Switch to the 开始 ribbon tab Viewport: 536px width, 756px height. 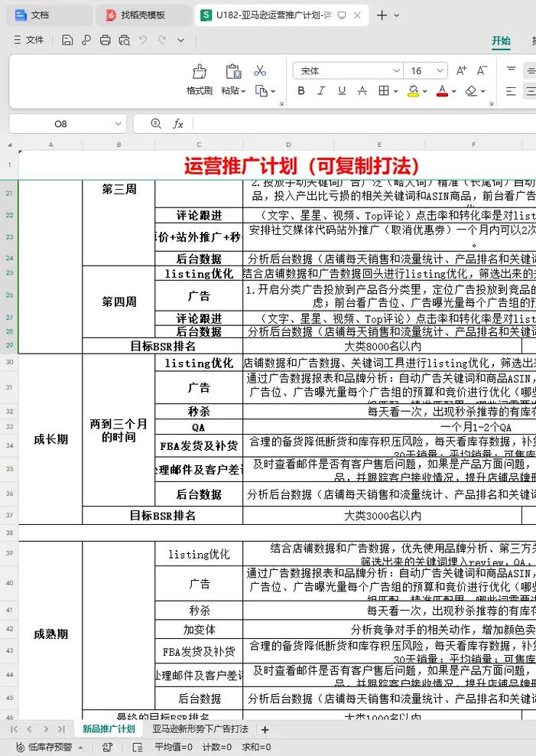coord(501,41)
